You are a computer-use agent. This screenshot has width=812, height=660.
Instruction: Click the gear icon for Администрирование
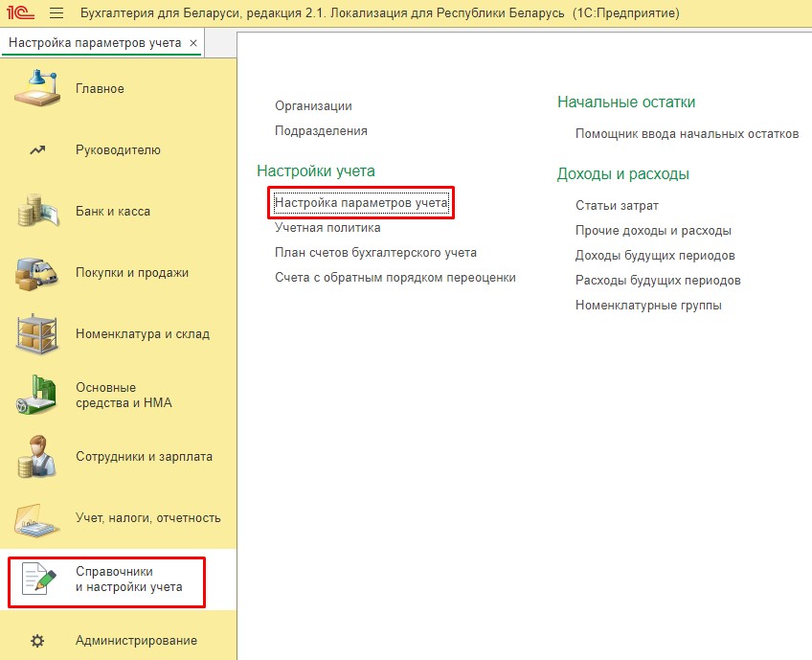(x=37, y=641)
